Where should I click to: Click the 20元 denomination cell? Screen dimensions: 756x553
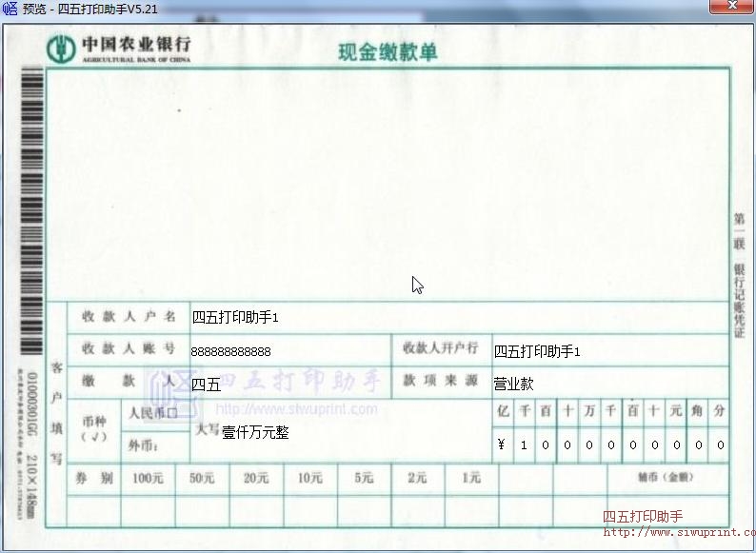point(256,478)
